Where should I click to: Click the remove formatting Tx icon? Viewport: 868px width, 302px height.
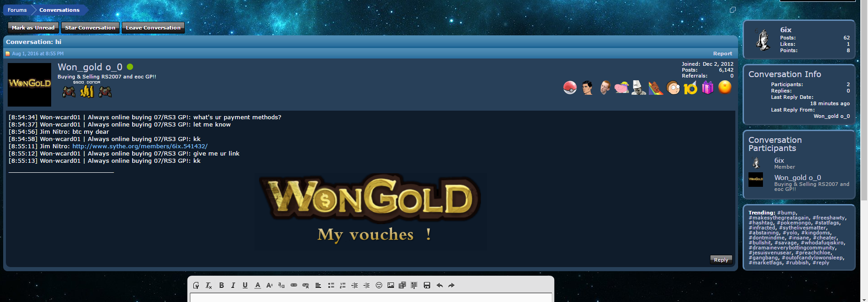click(x=209, y=285)
